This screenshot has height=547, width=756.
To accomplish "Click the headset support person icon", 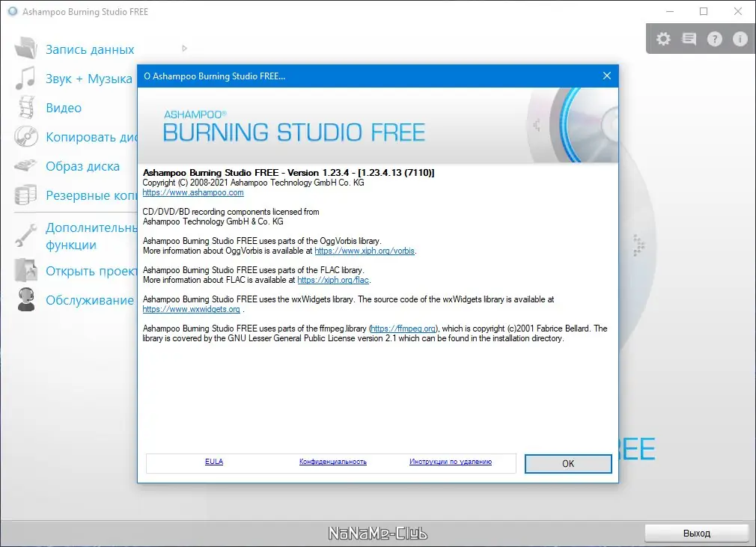I will [x=26, y=299].
